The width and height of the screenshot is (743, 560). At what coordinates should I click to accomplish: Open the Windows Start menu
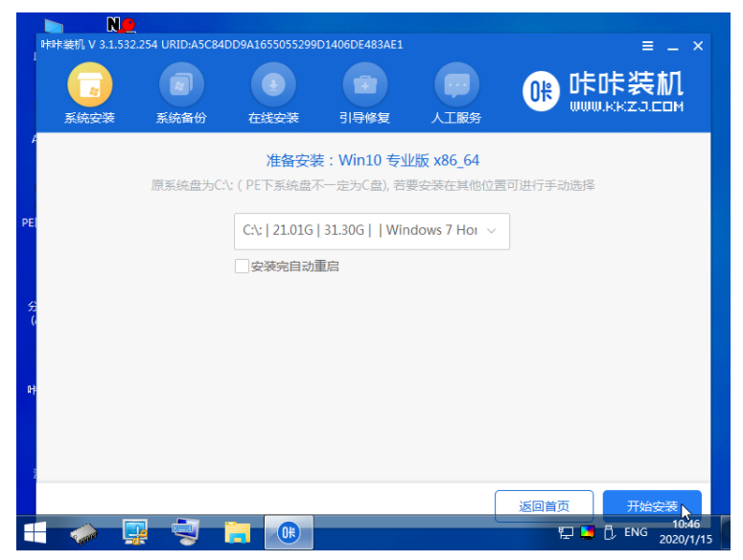pyautogui.click(x=35, y=532)
